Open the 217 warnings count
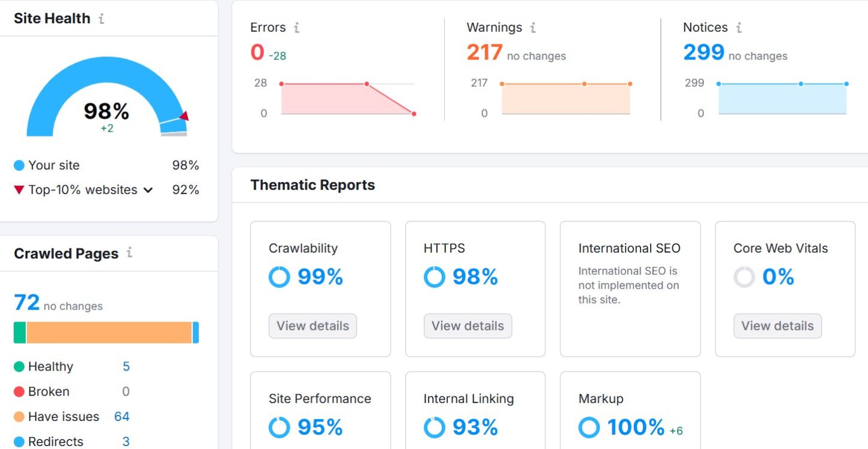 [484, 53]
